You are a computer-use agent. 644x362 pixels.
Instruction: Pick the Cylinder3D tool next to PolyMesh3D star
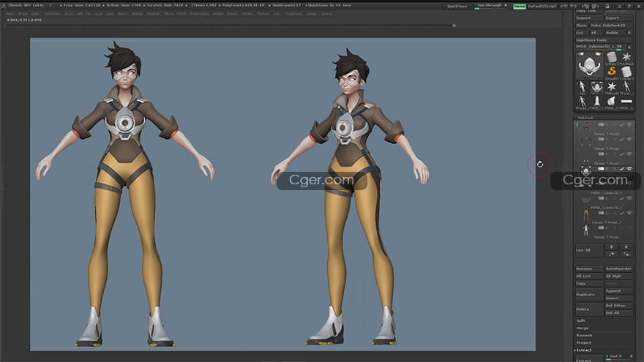(612, 58)
